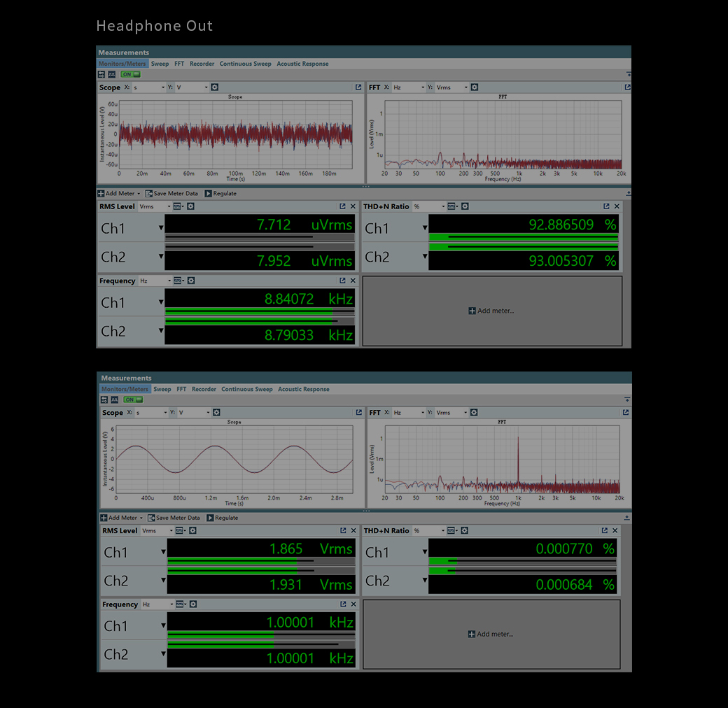Open settings gear of Frequency meter reading 1.00001 kHz
Screen dimensions: 728x708
tap(193, 604)
